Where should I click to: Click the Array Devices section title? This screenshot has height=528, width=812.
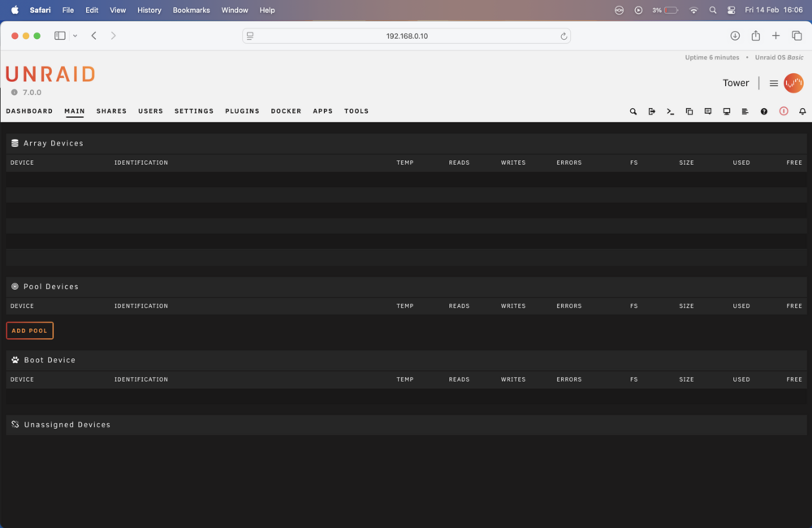tap(54, 143)
